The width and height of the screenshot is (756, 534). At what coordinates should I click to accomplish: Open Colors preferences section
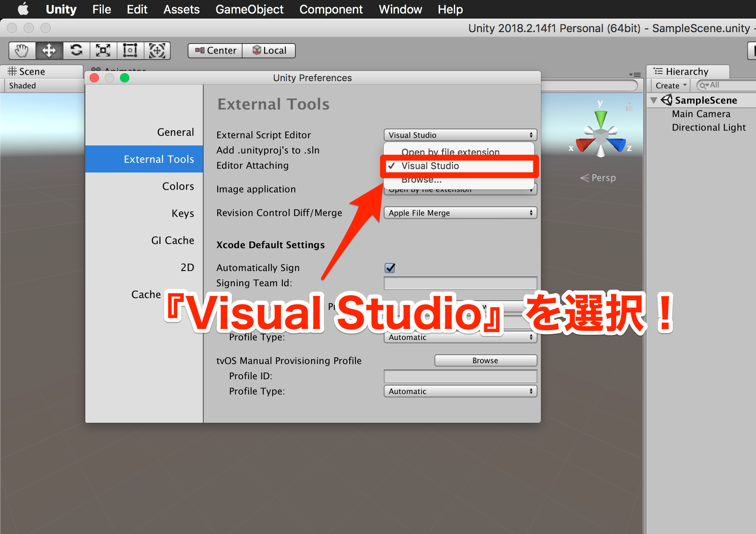point(144,186)
